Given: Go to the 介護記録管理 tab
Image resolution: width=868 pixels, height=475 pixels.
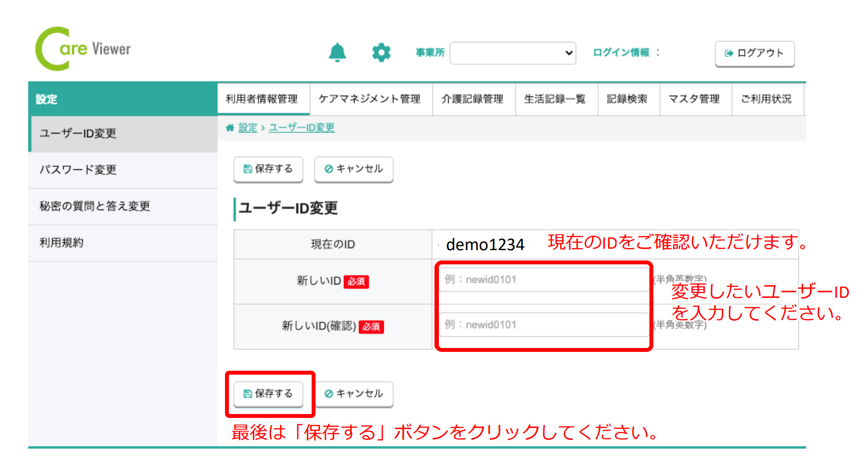Looking at the screenshot, I should coord(472,99).
